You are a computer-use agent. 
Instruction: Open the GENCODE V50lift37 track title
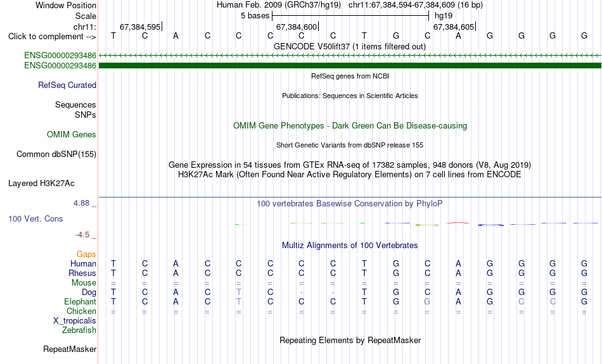coord(349,46)
